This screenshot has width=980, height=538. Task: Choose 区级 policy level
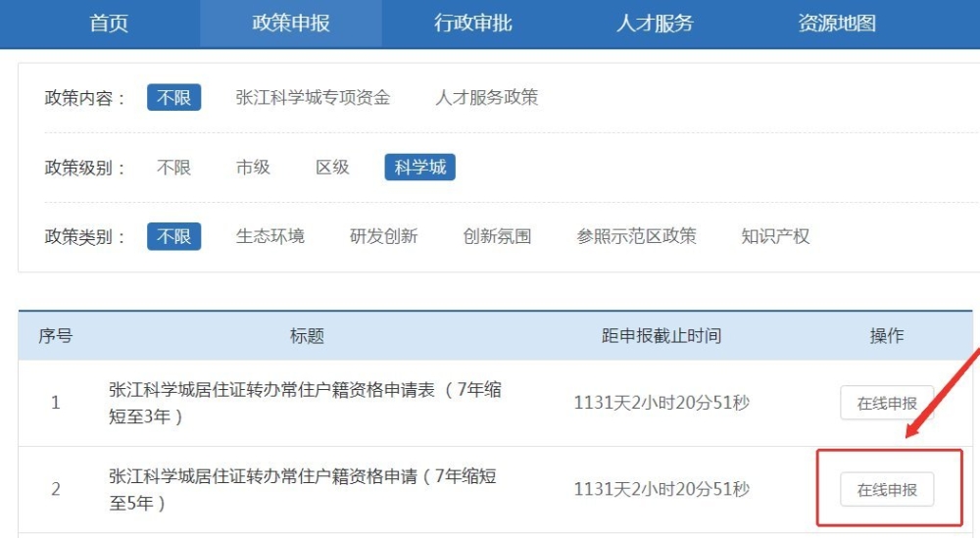pos(332,168)
